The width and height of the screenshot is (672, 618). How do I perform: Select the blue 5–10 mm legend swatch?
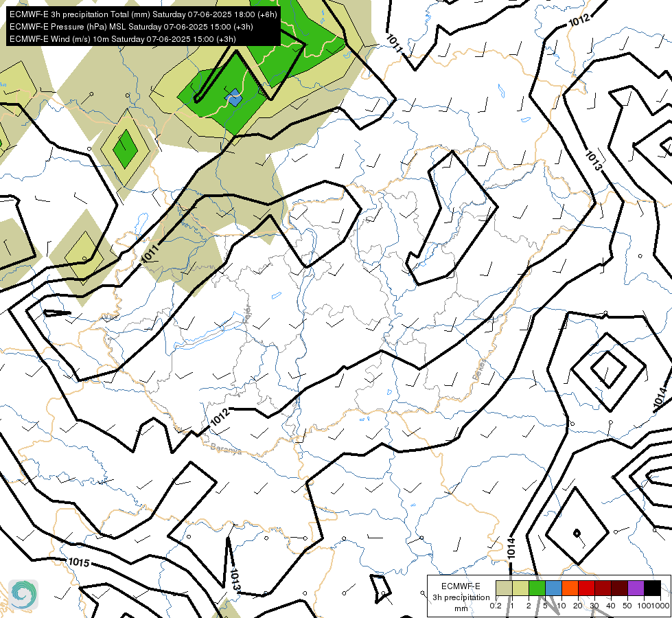click(x=553, y=588)
